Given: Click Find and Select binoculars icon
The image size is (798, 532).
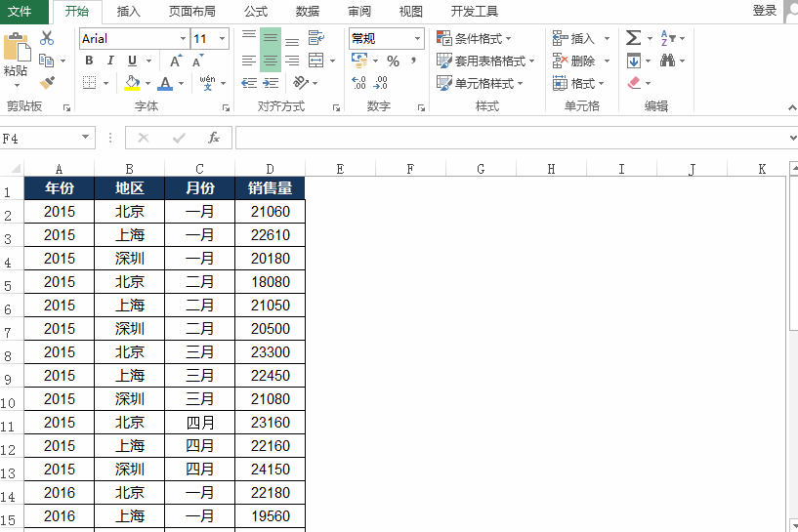Looking at the screenshot, I should click(x=667, y=61).
